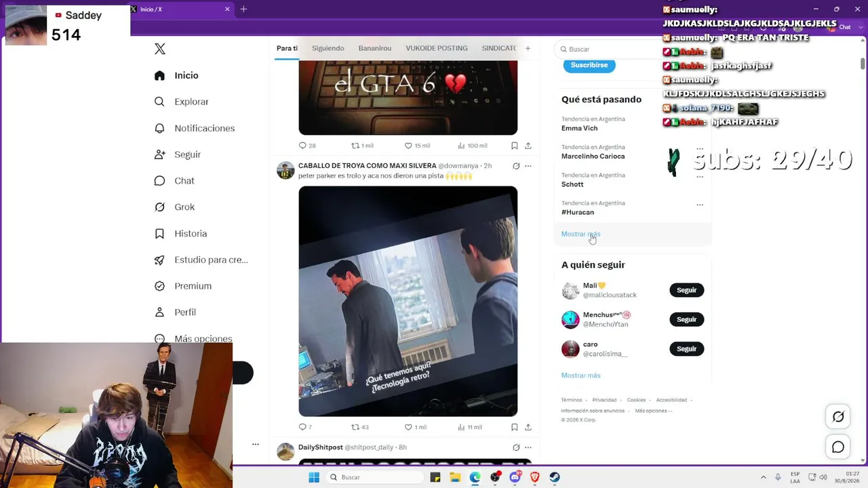Click the X logo in sidebar
868x488 pixels.
coord(160,49)
